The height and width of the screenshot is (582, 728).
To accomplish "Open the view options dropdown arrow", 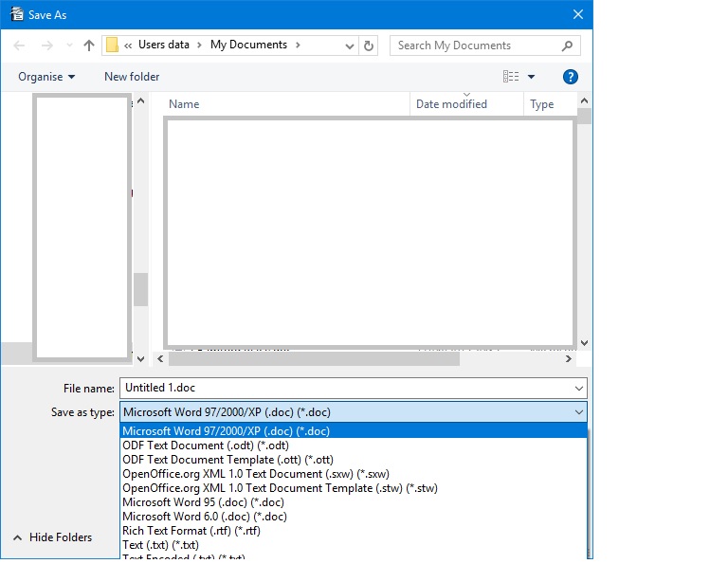I will 531,77.
